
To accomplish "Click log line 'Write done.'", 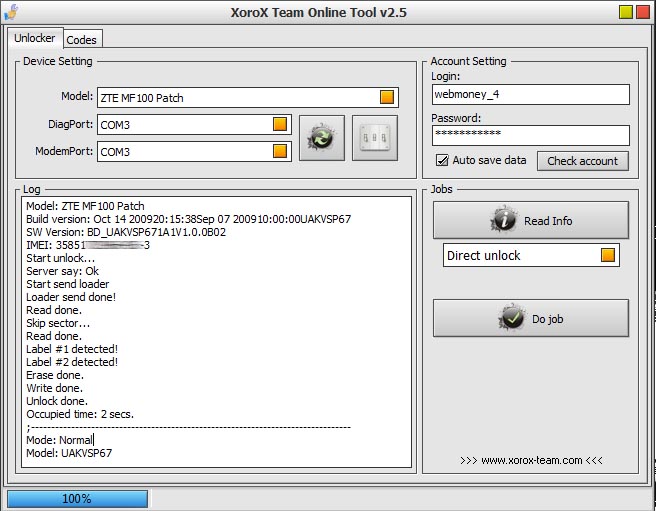I will (54, 388).
